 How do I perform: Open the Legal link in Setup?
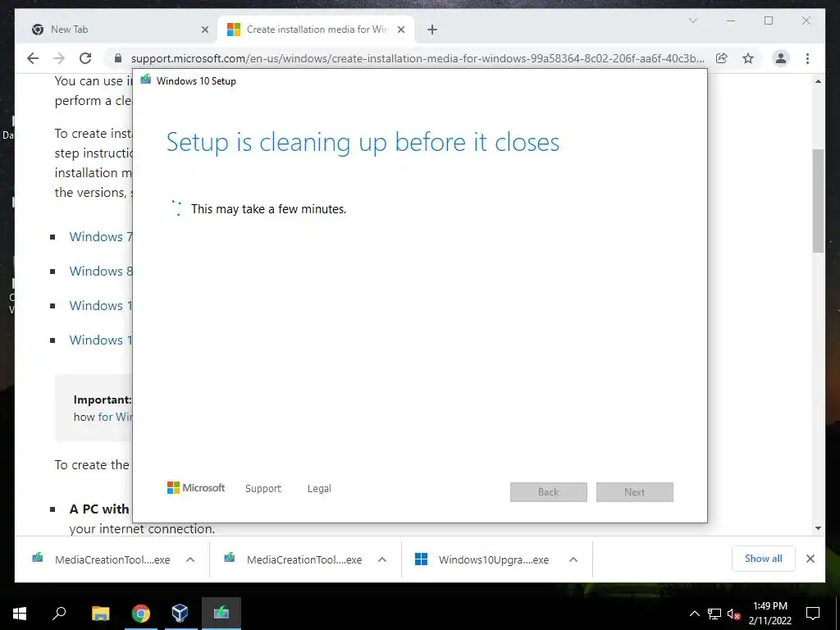click(x=319, y=489)
